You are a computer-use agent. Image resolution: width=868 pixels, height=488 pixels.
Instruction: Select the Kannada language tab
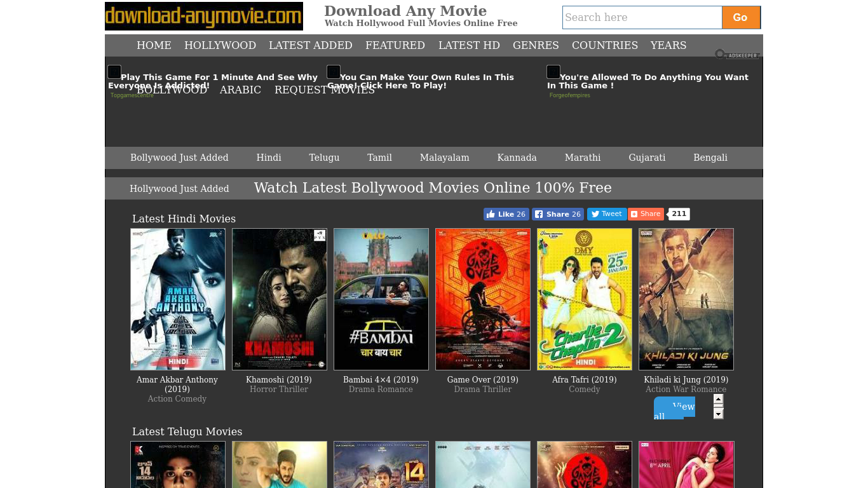tap(517, 158)
